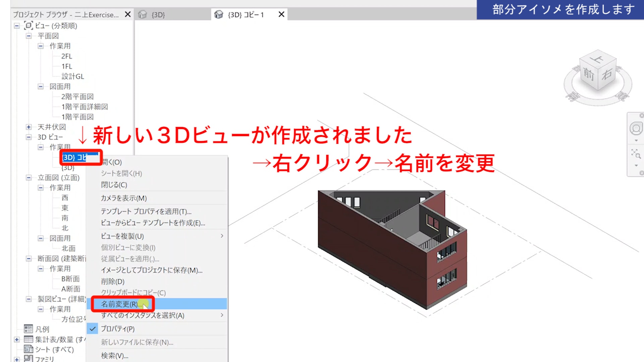This screenshot has width=644, height=362.
Task: Collapse the 平面図 tree node
Action: [x=29, y=36]
